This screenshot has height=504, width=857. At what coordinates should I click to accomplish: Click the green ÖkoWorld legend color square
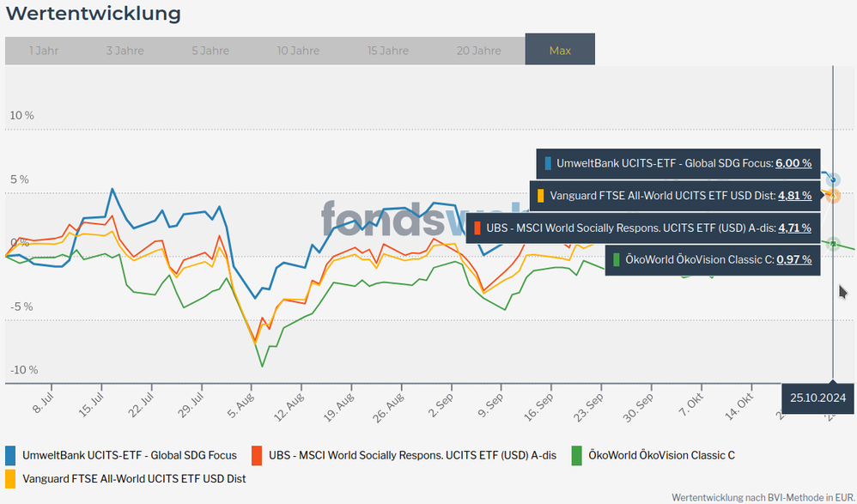tap(576, 455)
